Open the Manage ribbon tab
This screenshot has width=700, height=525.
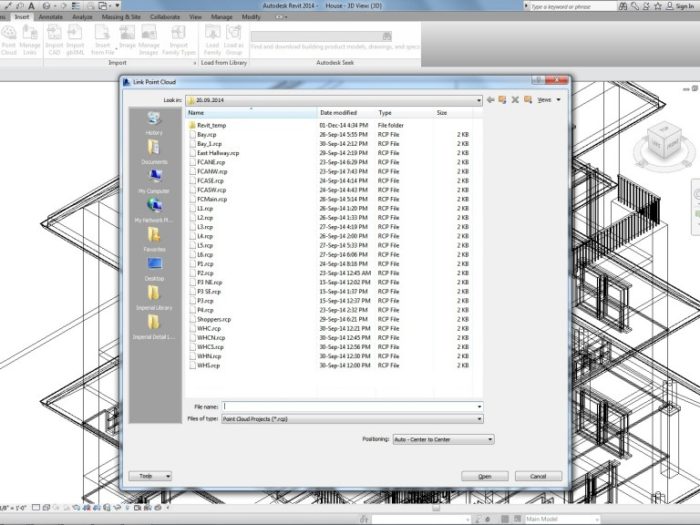pos(221,17)
